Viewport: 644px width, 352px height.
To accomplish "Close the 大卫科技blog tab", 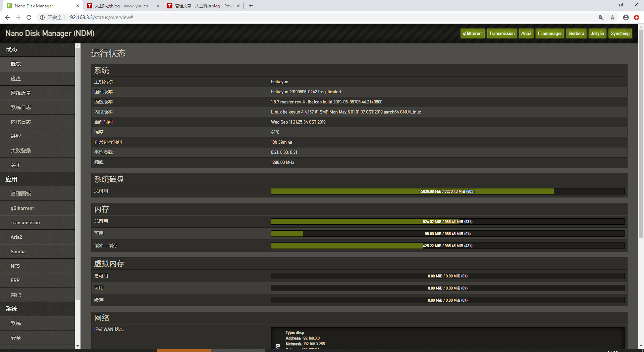I will (158, 6).
